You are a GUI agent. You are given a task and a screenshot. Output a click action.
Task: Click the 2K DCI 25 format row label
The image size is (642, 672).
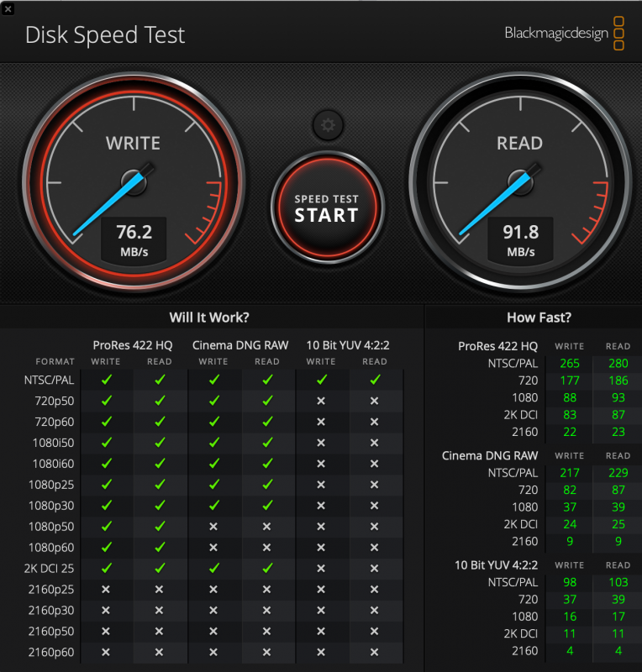49,569
